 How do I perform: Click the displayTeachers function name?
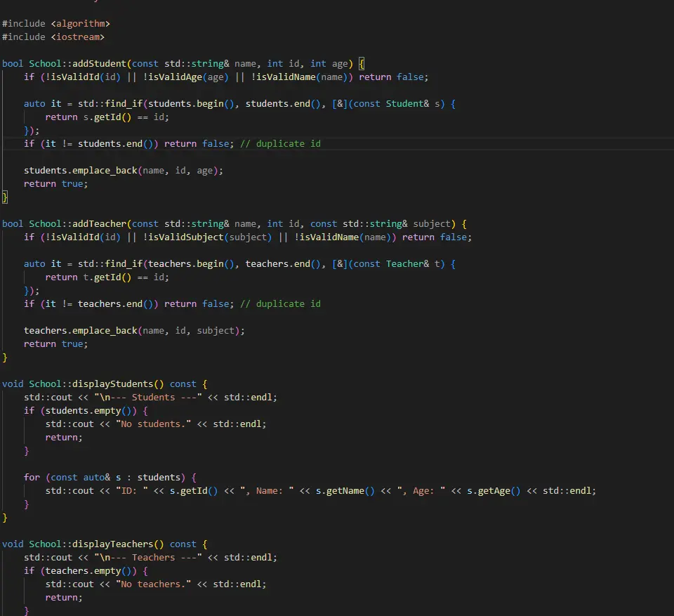pos(112,544)
